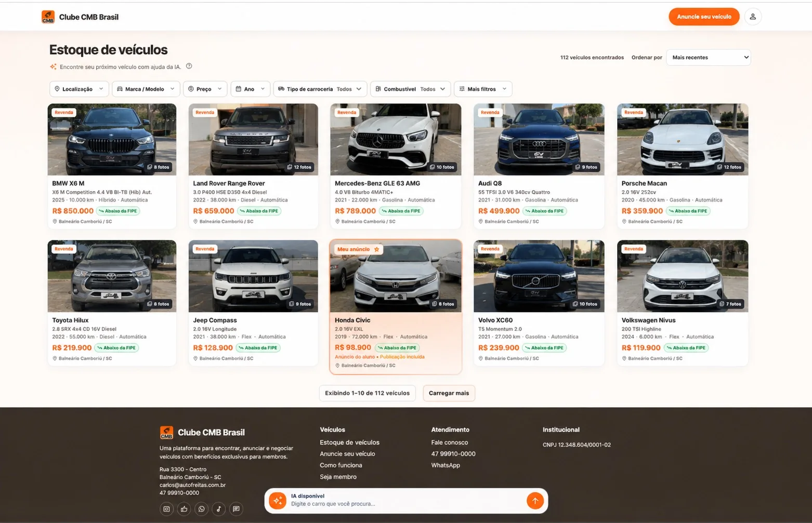The image size is (812, 523).
Task: Open the Fale conosco footer link
Action: (x=450, y=442)
